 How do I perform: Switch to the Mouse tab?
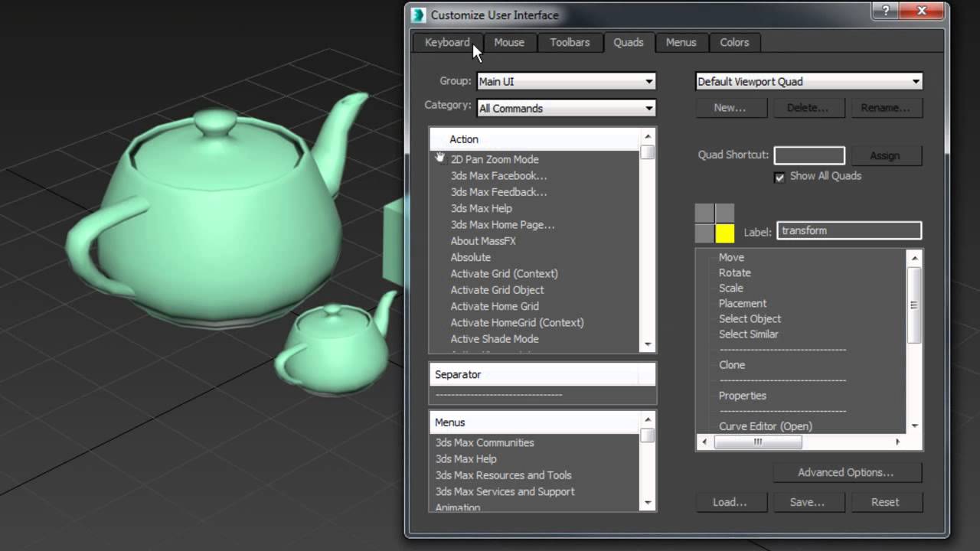[x=509, y=42]
